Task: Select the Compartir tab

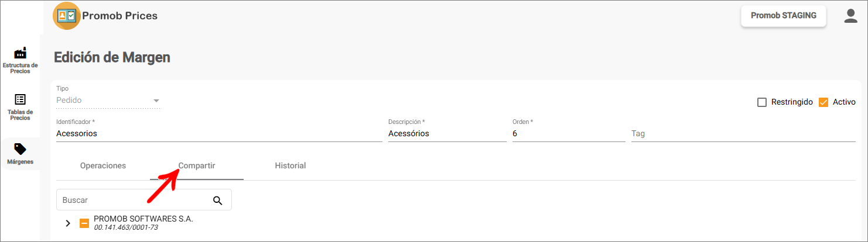Action: tap(197, 166)
